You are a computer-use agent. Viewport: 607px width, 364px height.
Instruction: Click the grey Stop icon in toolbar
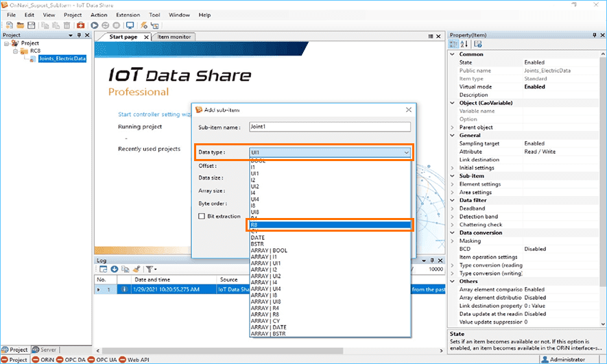tap(116, 25)
